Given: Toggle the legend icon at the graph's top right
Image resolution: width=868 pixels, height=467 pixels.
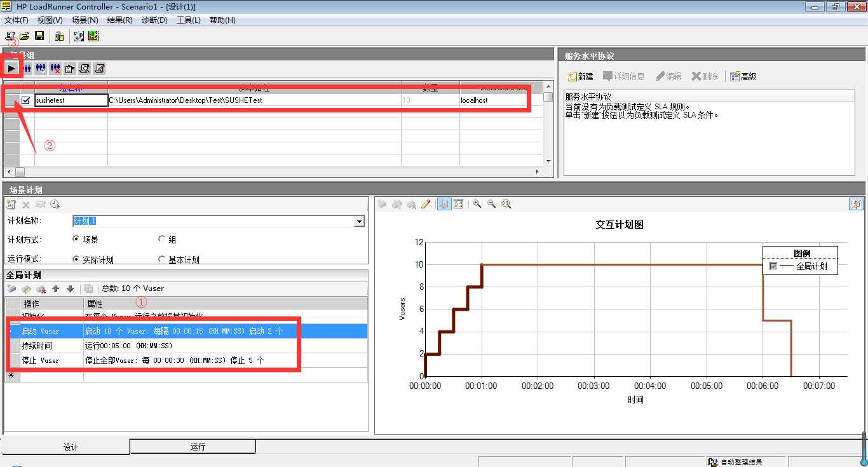Looking at the screenshot, I should 856,204.
